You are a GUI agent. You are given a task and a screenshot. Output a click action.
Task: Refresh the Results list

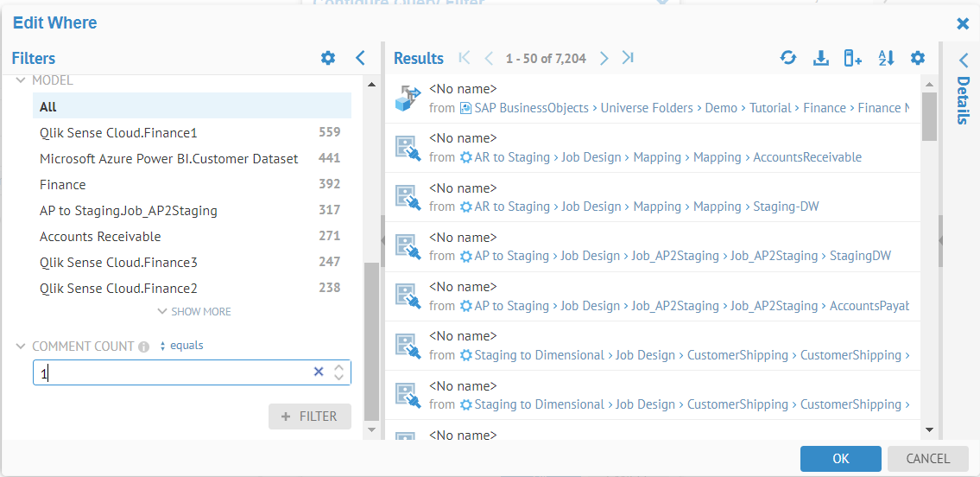point(788,58)
